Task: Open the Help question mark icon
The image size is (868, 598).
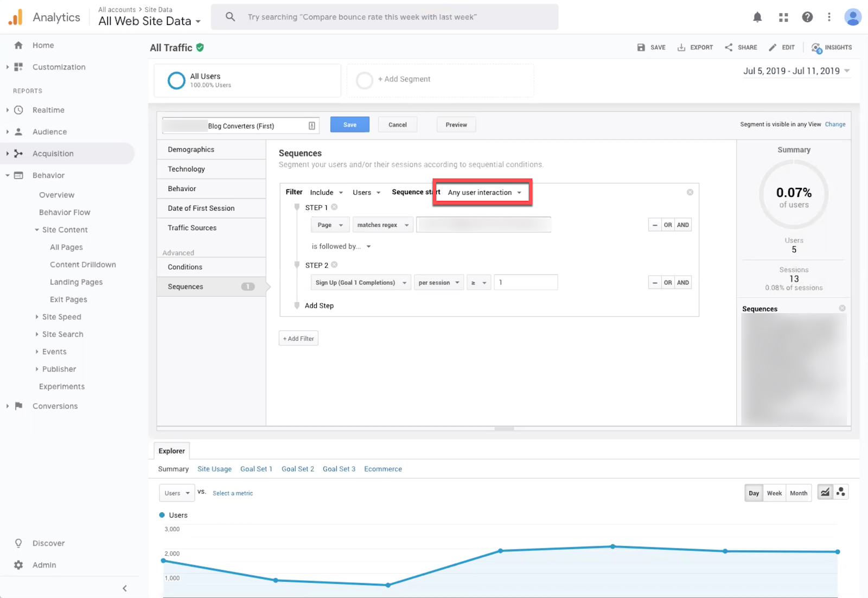Action: click(807, 17)
